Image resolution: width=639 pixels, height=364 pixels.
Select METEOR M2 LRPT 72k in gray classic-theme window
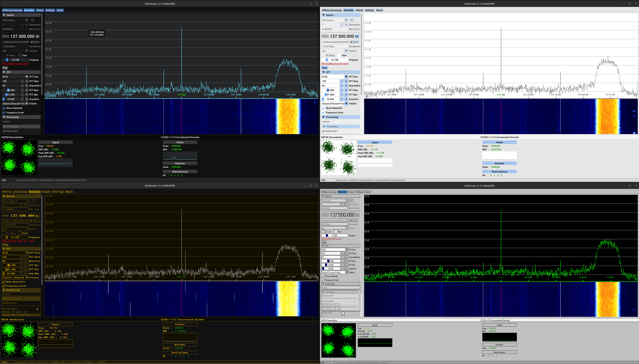point(331,304)
